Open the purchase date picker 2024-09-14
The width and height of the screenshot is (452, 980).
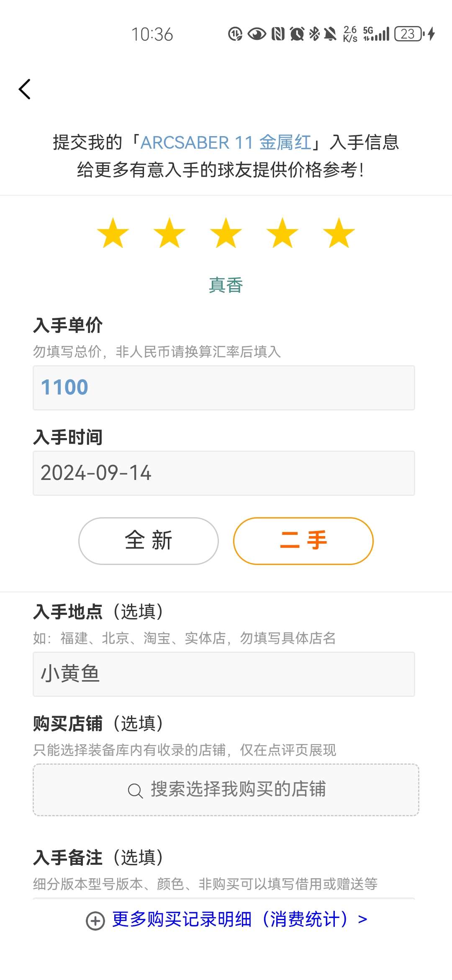pyautogui.click(x=224, y=473)
